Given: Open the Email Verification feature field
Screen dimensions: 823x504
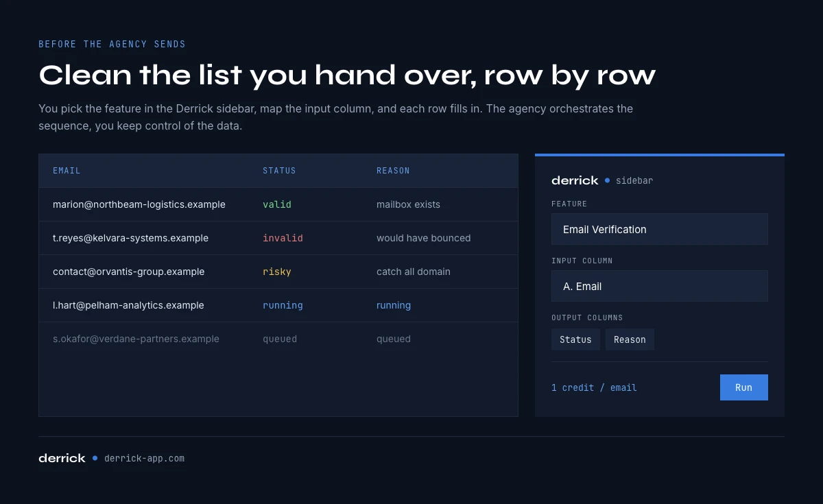Looking at the screenshot, I should (659, 229).
